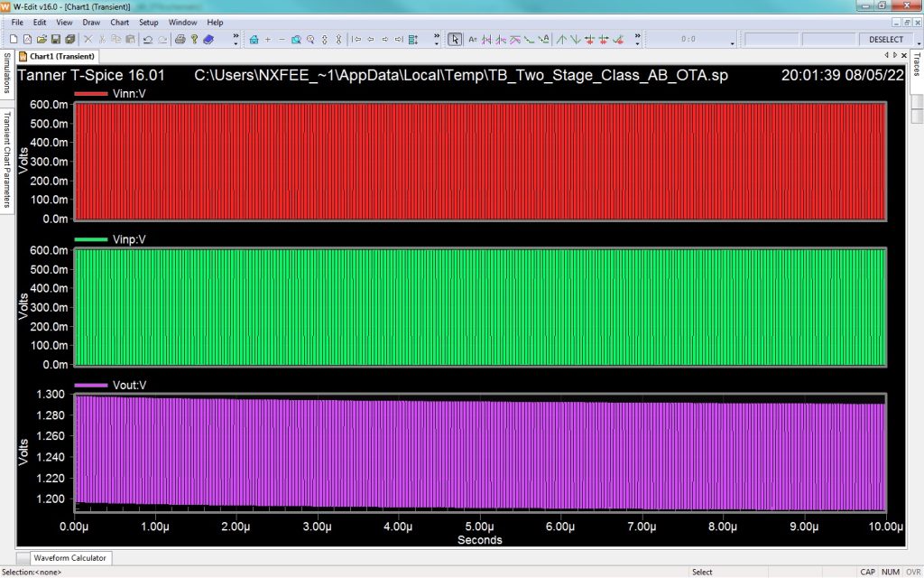This screenshot has height=578, width=924.
Task: Click the Help question-mark toolbar button
Action: click(x=193, y=42)
